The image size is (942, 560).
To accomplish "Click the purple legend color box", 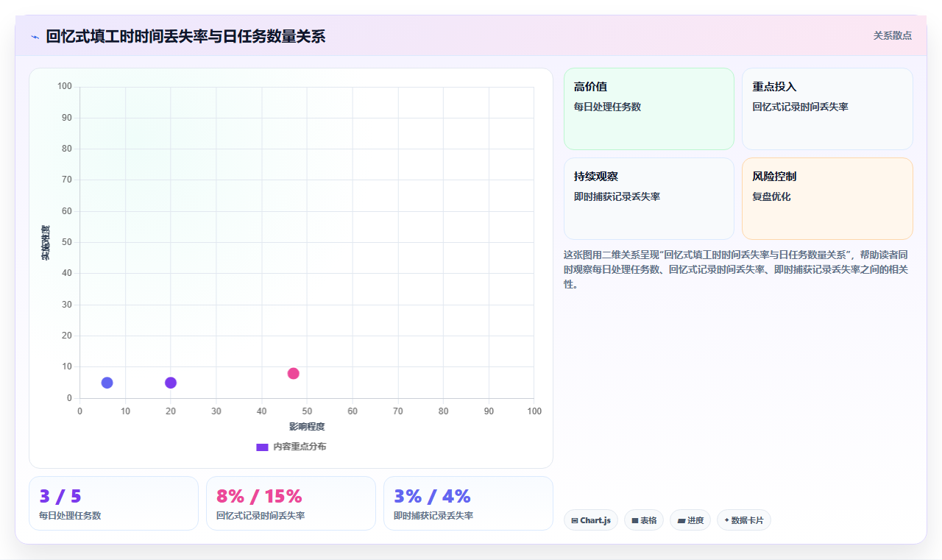I will click(262, 447).
